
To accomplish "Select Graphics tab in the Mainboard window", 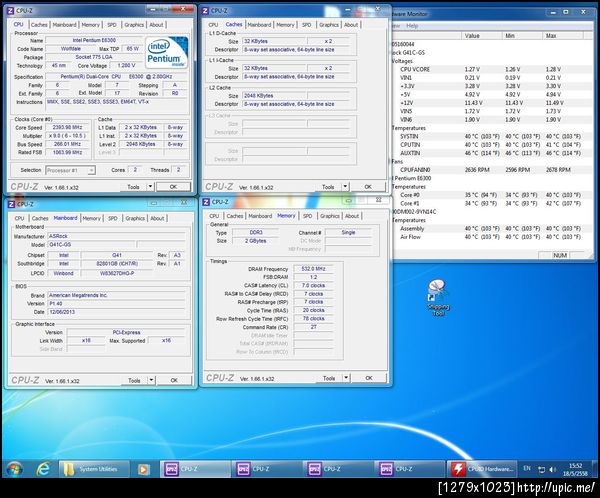I will pyautogui.click(x=135, y=218).
